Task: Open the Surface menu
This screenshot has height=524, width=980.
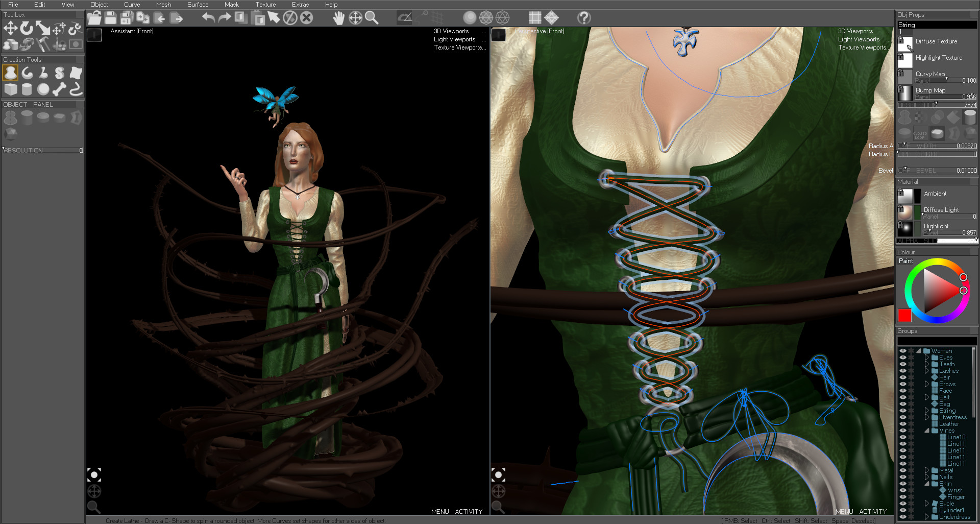Action: pyautogui.click(x=198, y=4)
